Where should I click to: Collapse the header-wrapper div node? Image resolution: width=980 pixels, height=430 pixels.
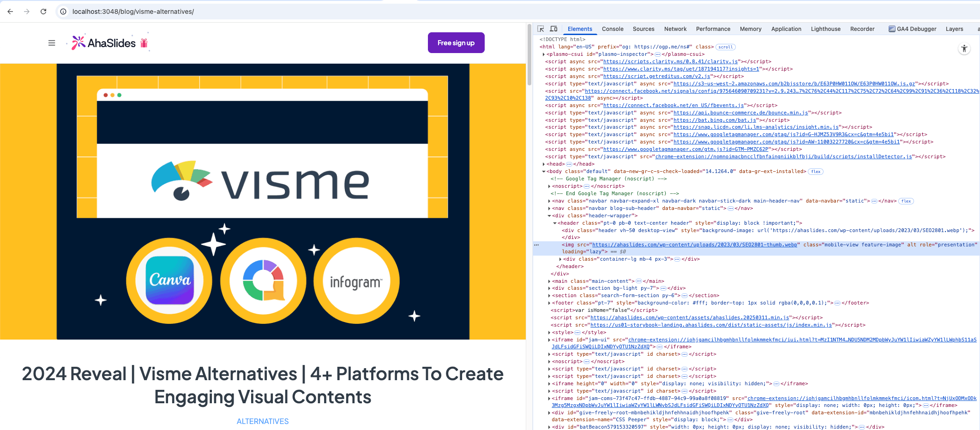[549, 216]
